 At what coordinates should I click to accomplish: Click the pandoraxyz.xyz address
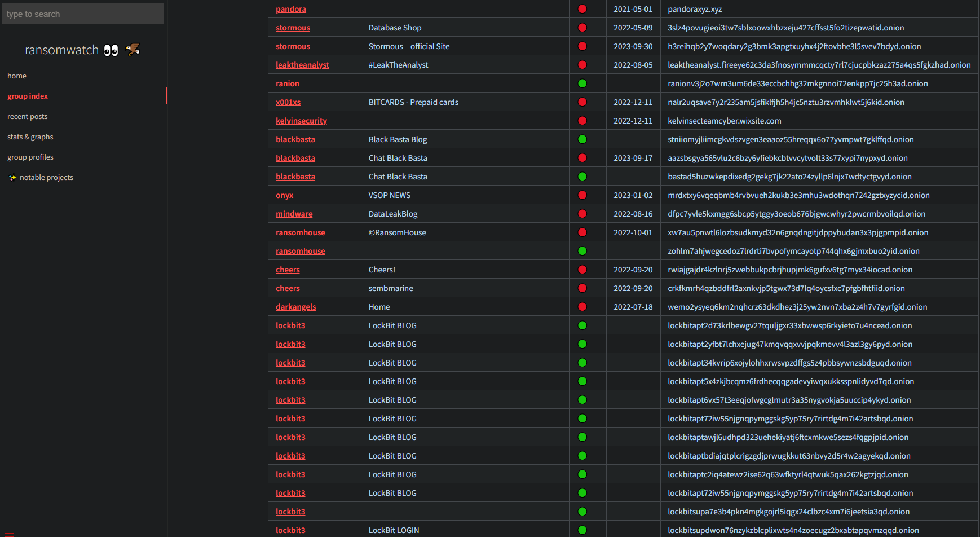pyautogui.click(x=695, y=9)
